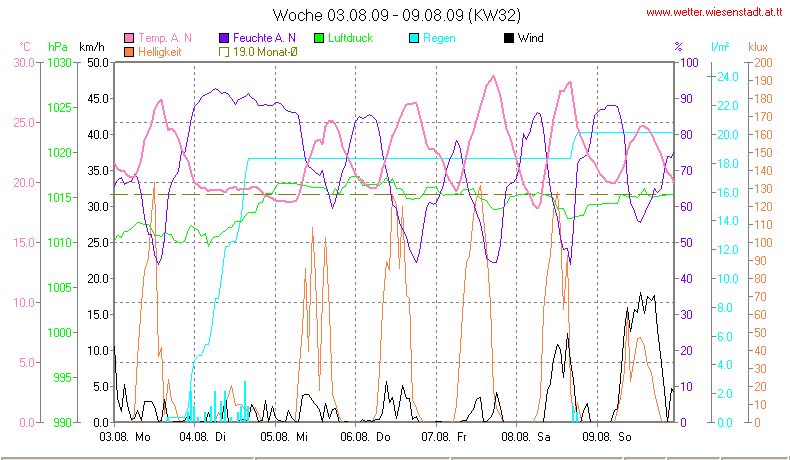This screenshot has width=790, height=460.
Task: Click the '07.08. Fr' date label
Action: pos(444,437)
